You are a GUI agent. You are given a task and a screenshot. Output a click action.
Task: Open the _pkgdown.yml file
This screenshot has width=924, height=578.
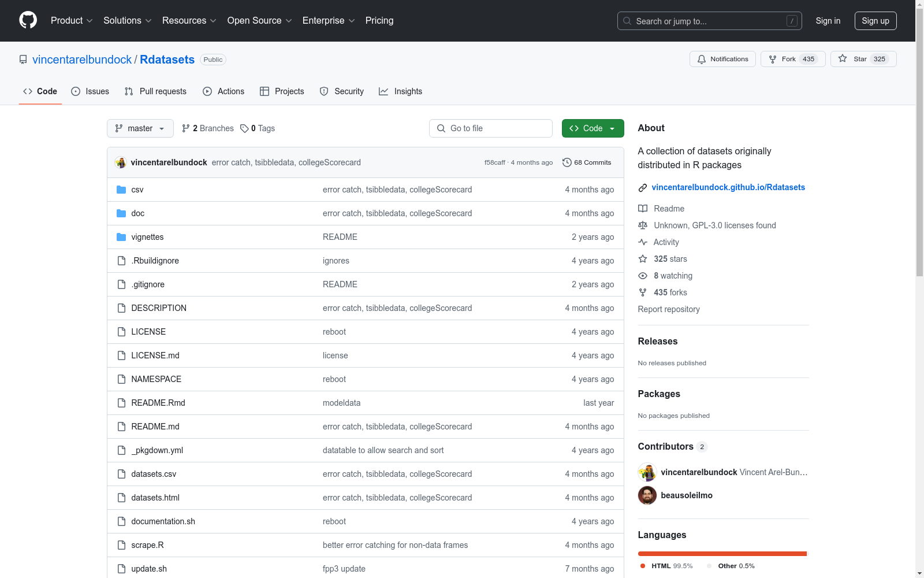point(157,450)
